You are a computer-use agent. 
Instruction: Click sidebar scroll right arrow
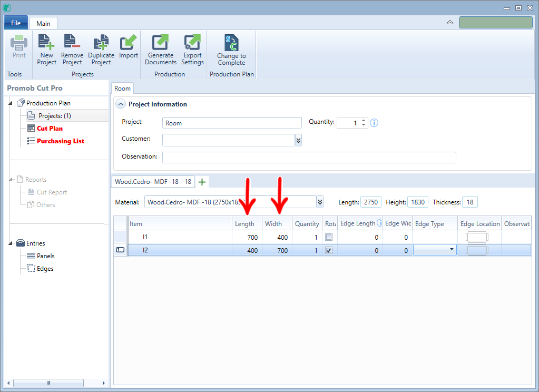click(x=103, y=383)
